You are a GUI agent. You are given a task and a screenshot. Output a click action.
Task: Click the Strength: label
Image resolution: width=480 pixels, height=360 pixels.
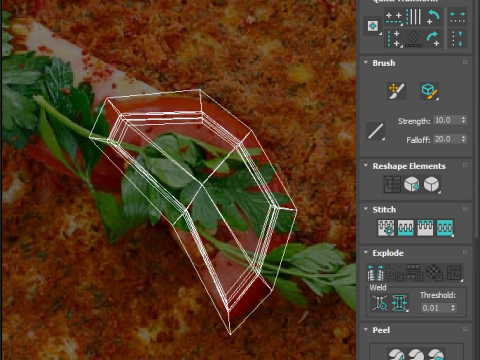coord(414,121)
